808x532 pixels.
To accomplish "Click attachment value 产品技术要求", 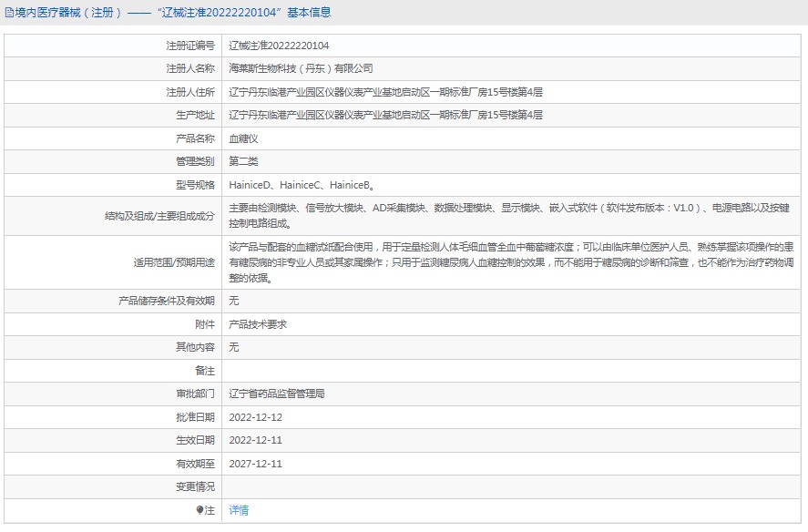I will coord(258,324).
